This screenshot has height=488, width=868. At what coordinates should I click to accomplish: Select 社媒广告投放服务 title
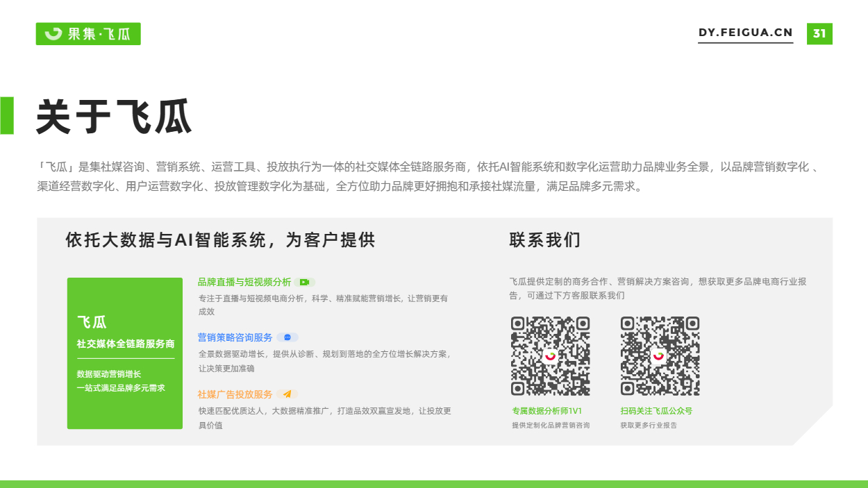pos(235,394)
